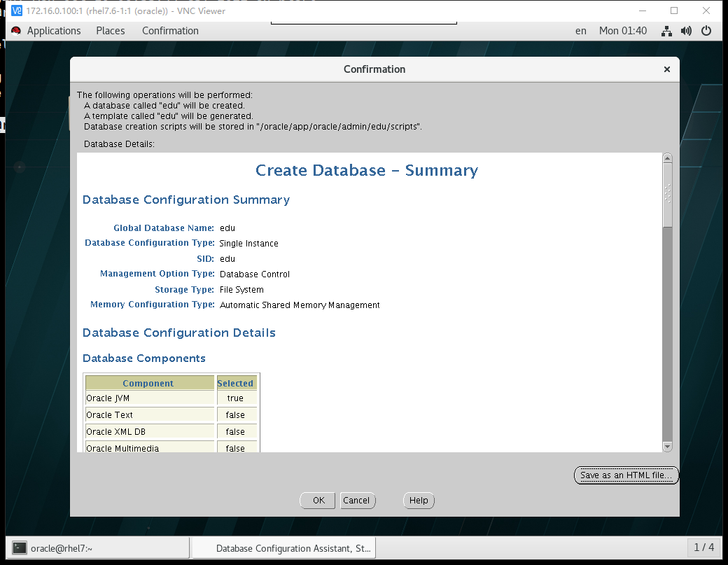
Task: Click the summary vertical scrollbar thumb
Action: tap(668, 195)
